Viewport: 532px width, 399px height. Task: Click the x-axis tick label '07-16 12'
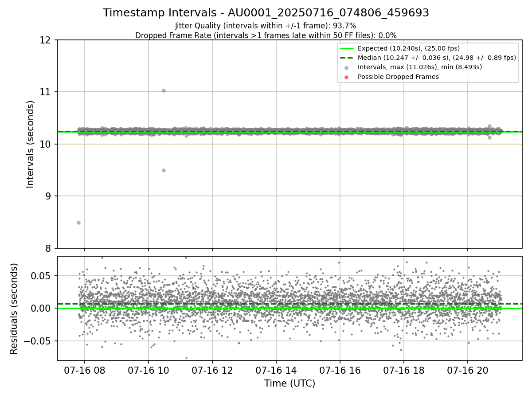(x=212, y=370)
